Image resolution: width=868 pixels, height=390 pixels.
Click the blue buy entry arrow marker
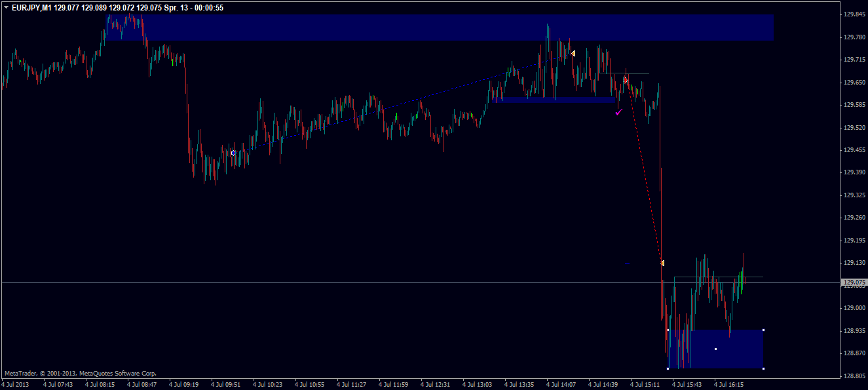(234, 153)
